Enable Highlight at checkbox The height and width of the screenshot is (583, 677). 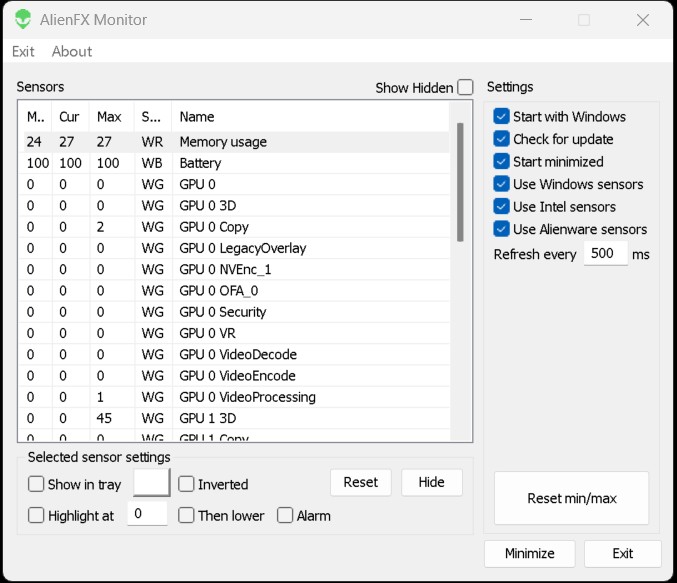[x=36, y=515]
